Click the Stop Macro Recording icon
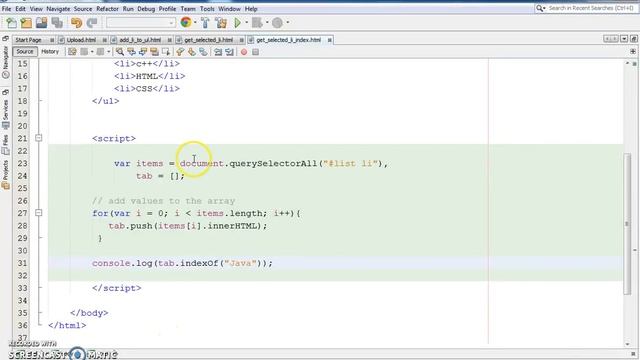Screen dimensions: 640x360 click(256, 52)
